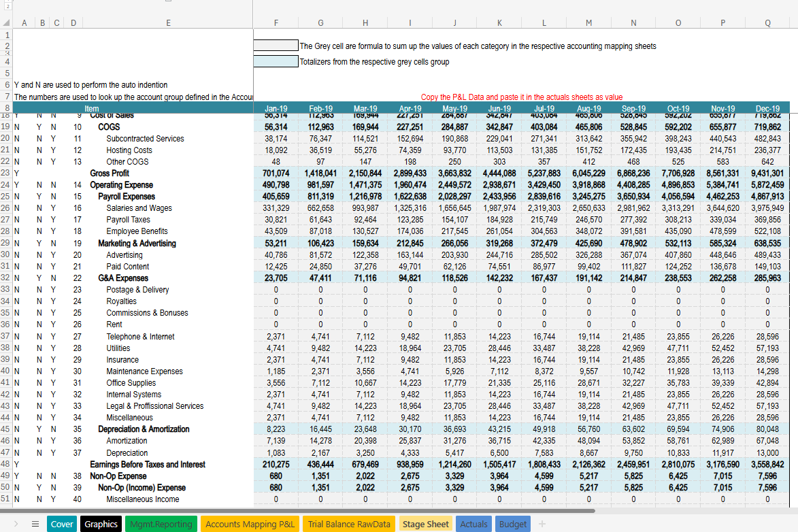This screenshot has width=798, height=532.
Task: Open the Mgmt.Reporting sheet tab
Action: click(x=161, y=524)
